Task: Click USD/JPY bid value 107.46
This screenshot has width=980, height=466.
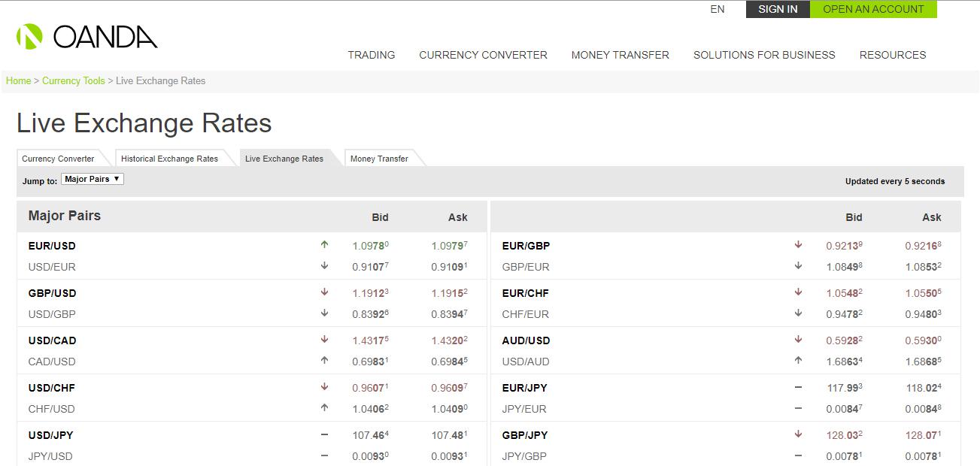Action: point(371,434)
